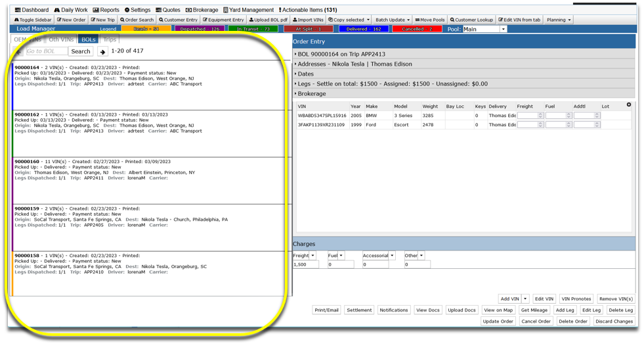Screen dimensions: 644x351
Task: Click New Trip in toolbar
Action: [x=102, y=20]
